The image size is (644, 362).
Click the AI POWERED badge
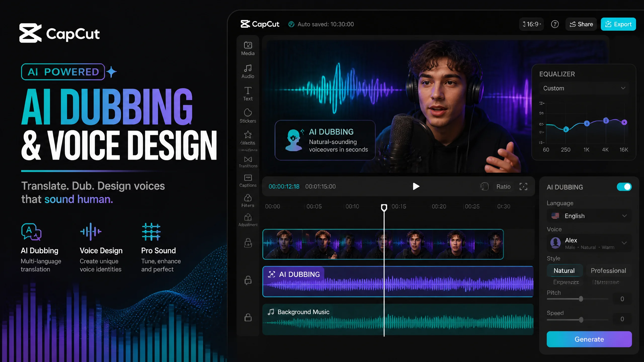point(63,72)
